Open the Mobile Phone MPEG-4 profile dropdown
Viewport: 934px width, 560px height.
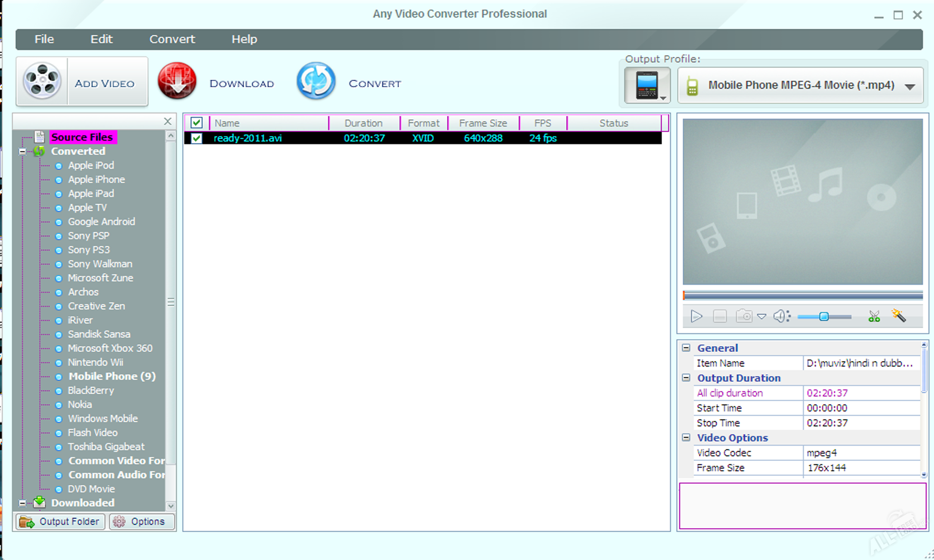coord(910,86)
